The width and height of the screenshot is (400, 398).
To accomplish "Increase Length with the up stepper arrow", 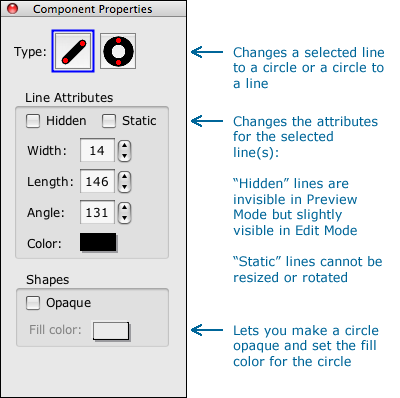I will tap(125, 177).
